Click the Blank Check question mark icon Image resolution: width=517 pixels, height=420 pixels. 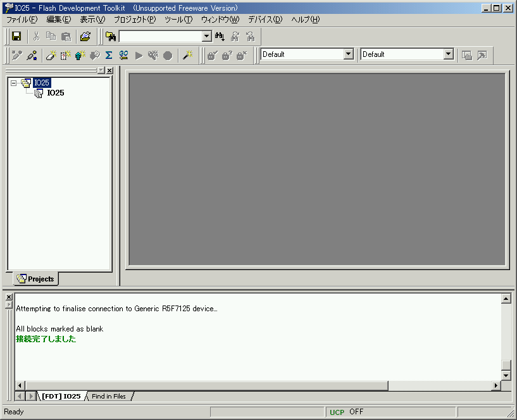coord(65,56)
